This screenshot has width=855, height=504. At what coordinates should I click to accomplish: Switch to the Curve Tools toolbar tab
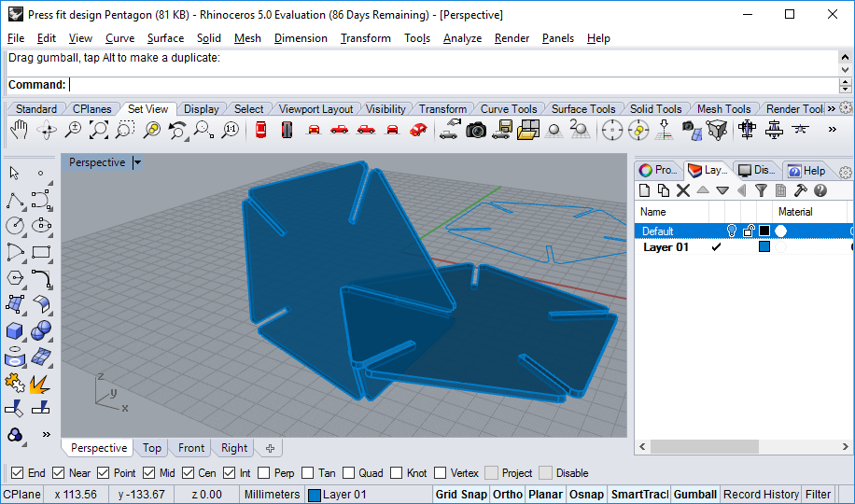508,109
